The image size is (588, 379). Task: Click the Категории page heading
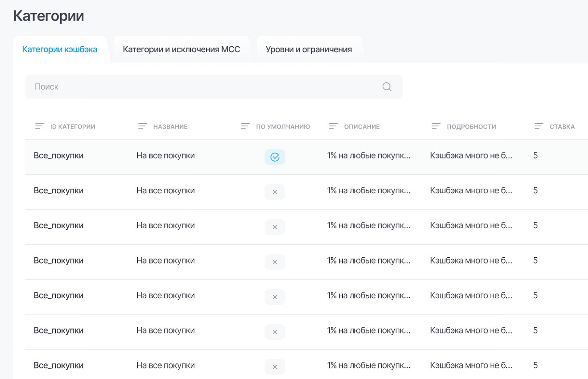(48, 16)
